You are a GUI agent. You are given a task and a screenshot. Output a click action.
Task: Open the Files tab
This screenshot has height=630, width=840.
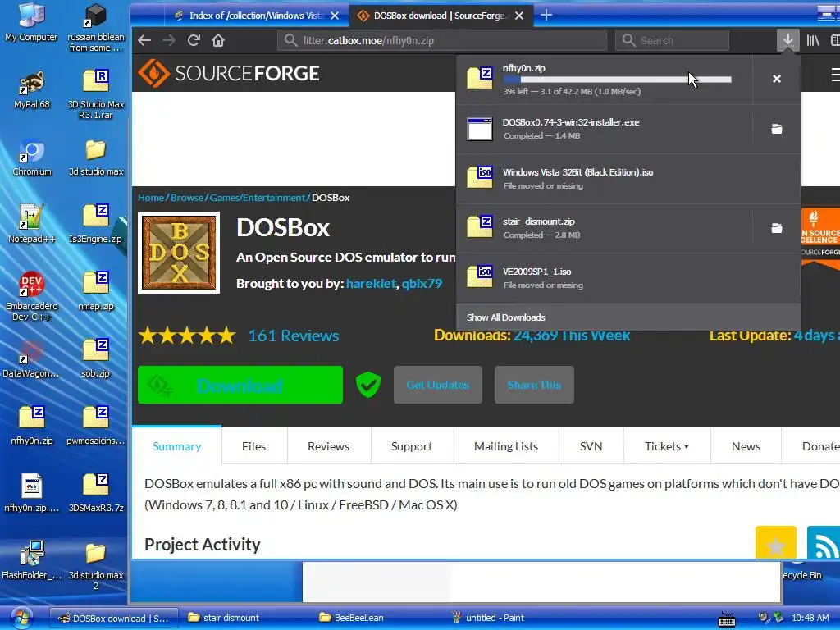[x=253, y=446]
